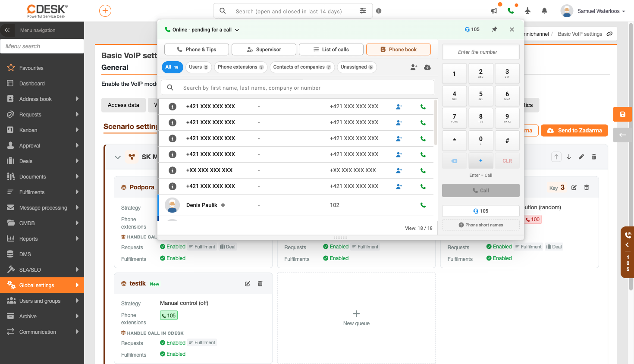
Task: Show Unassigned contacts filter
Action: coord(357,67)
